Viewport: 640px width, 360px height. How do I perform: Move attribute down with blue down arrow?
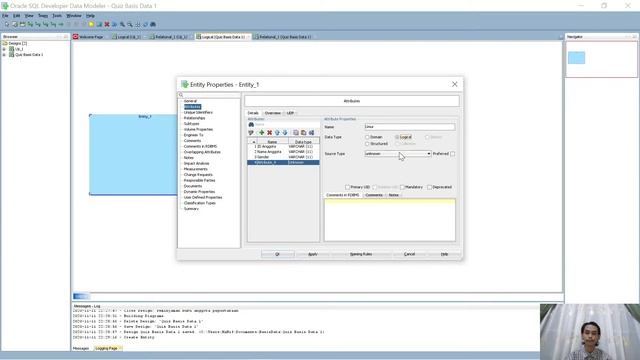click(x=285, y=133)
